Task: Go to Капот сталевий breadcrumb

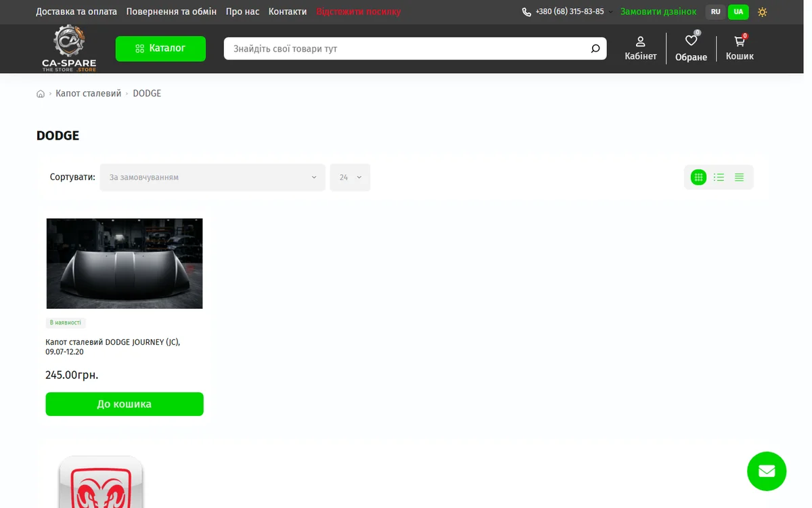Action: pyautogui.click(x=88, y=93)
